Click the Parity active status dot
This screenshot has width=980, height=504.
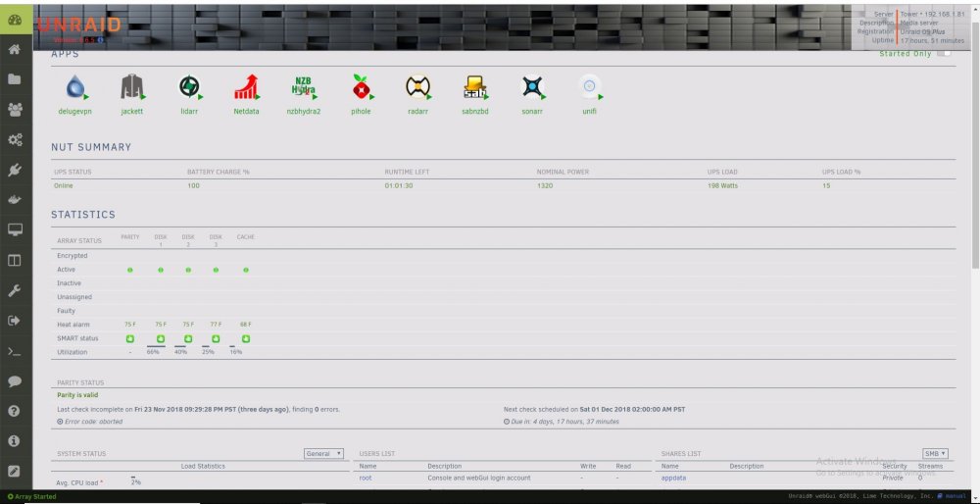click(x=130, y=270)
